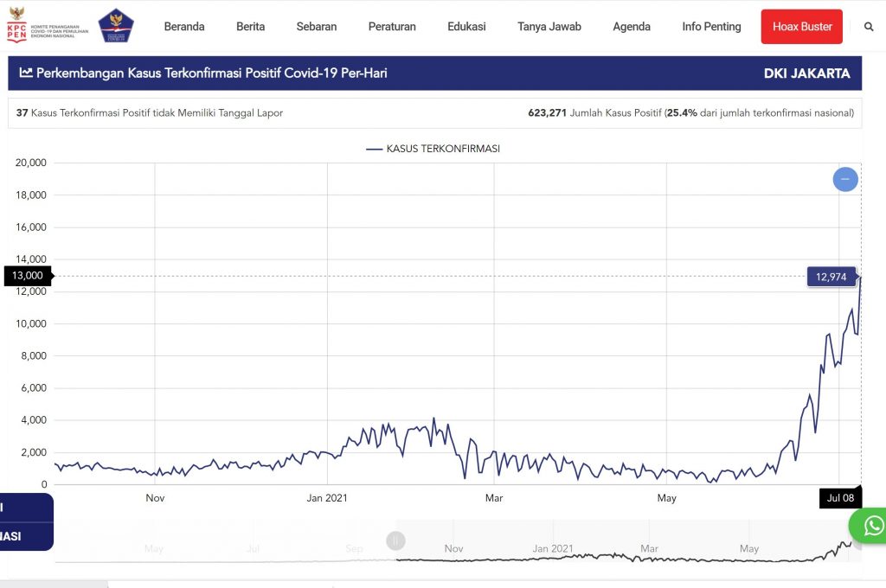Screen dimensions: 886x588
Task: Open the WhatsApp chat button
Action: tap(872, 525)
